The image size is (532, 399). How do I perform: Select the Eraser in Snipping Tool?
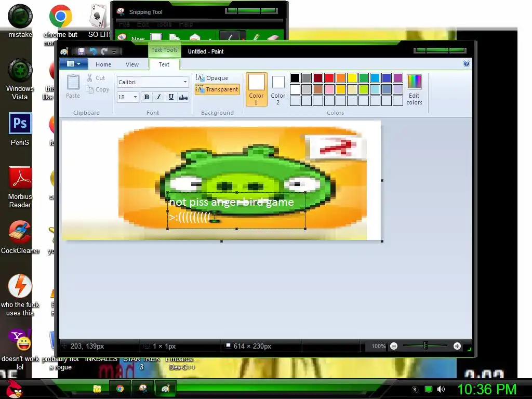pos(273,37)
